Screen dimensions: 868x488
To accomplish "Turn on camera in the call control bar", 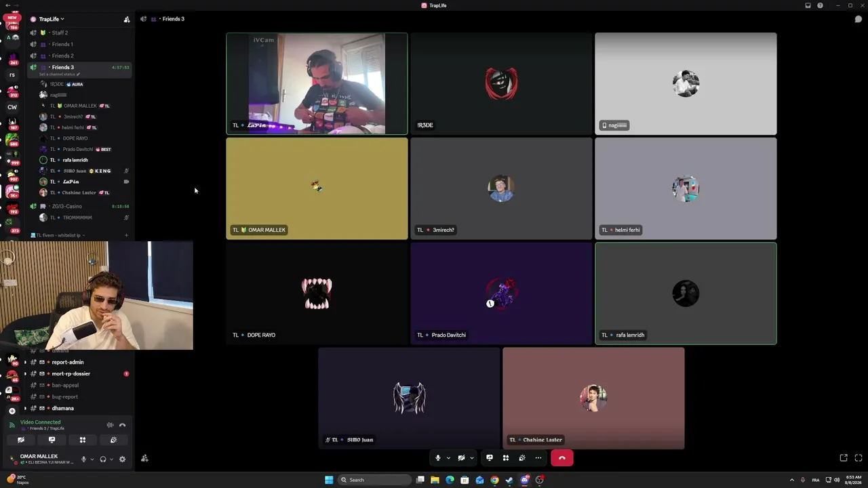I will [x=461, y=458].
